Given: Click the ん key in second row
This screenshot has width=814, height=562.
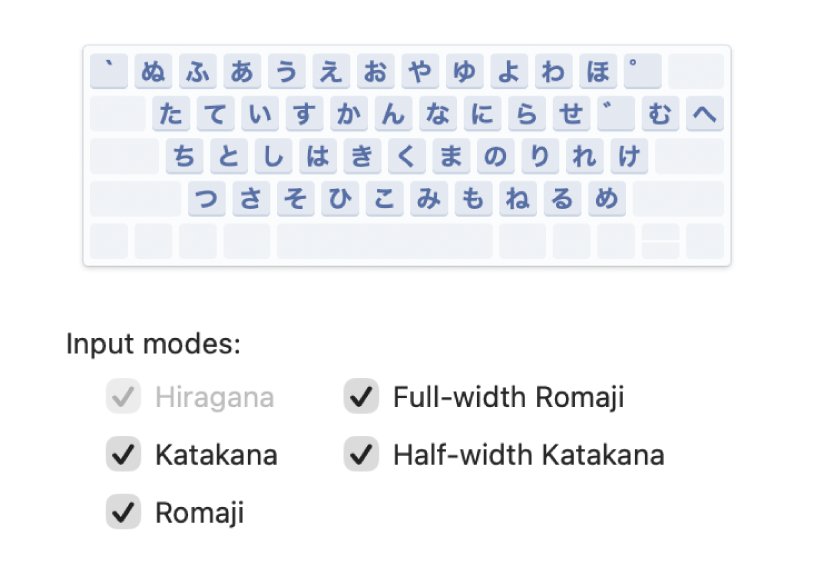Looking at the screenshot, I should click(x=393, y=115).
